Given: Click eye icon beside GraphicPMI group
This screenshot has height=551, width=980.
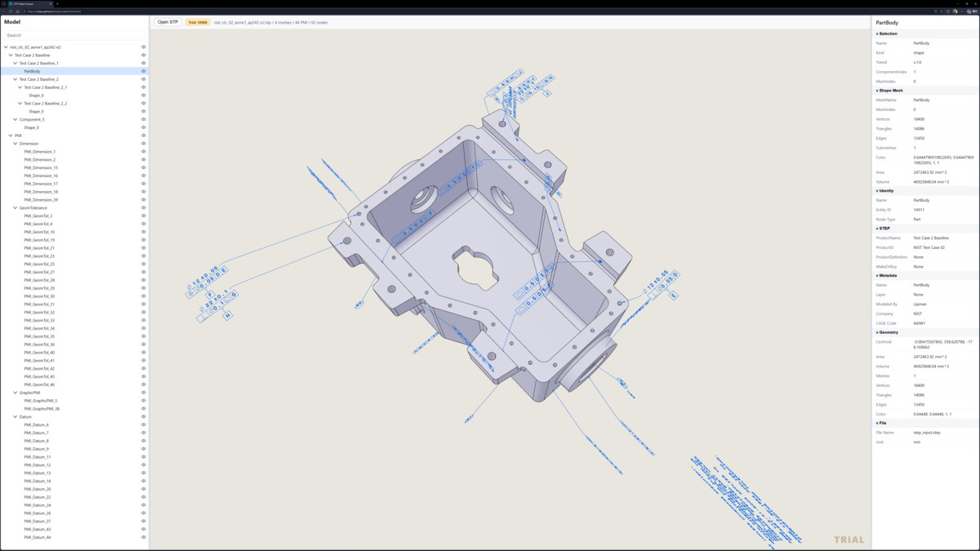Looking at the screenshot, I should coord(144,393).
